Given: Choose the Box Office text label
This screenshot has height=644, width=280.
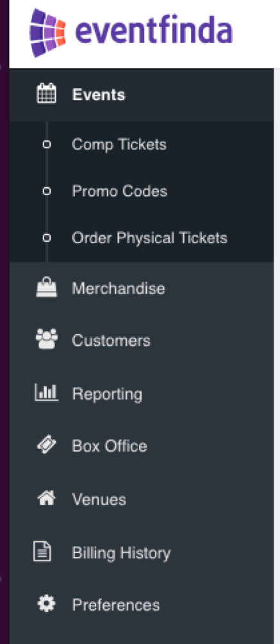Looking at the screenshot, I should pyautogui.click(x=109, y=446).
